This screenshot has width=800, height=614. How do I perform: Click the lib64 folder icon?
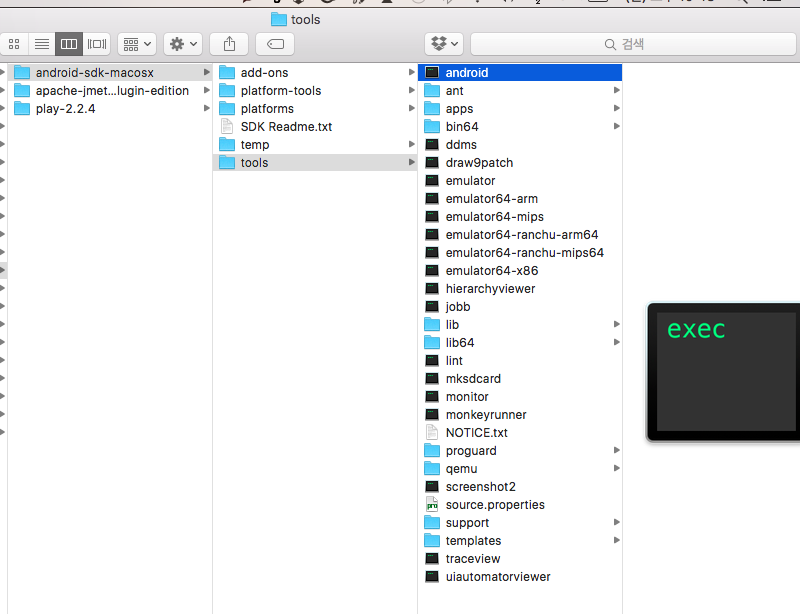[432, 342]
